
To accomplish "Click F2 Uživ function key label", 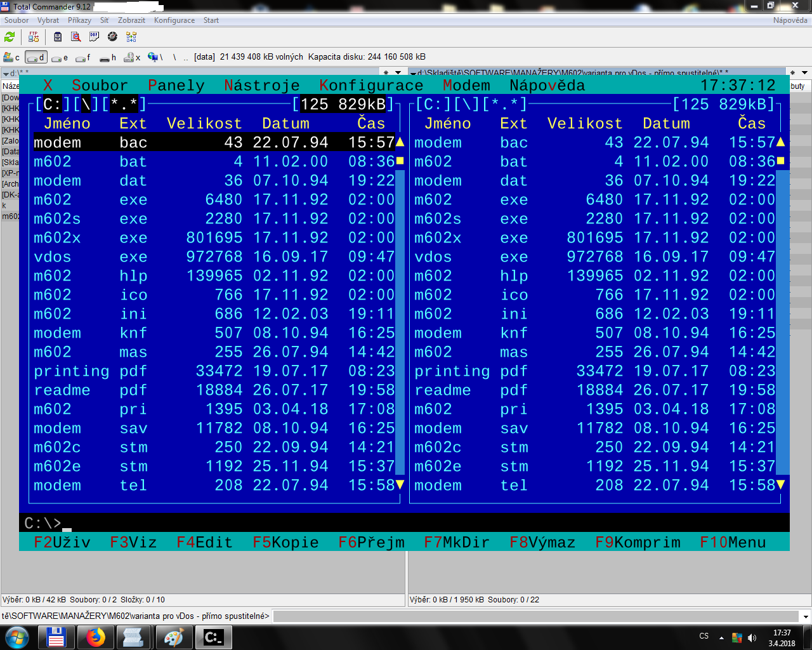I will click(x=62, y=542).
